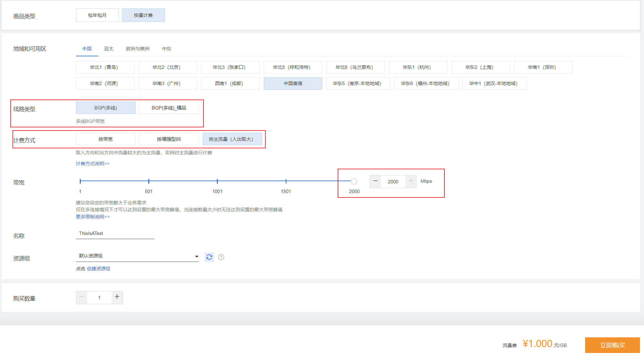Select region 华东5（南京-本地地域）
644x363 pixels.
tap(358, 84)
